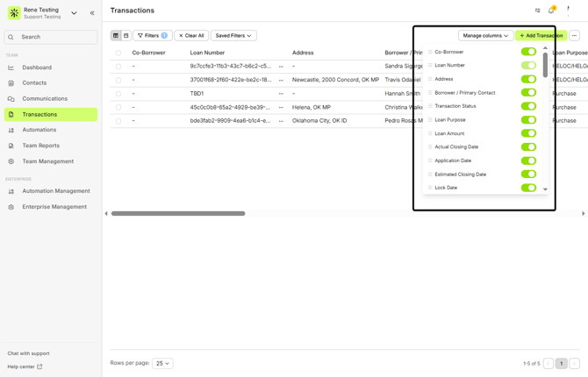
Task: Open the notifications bell
Action: [x=551, y=11]
